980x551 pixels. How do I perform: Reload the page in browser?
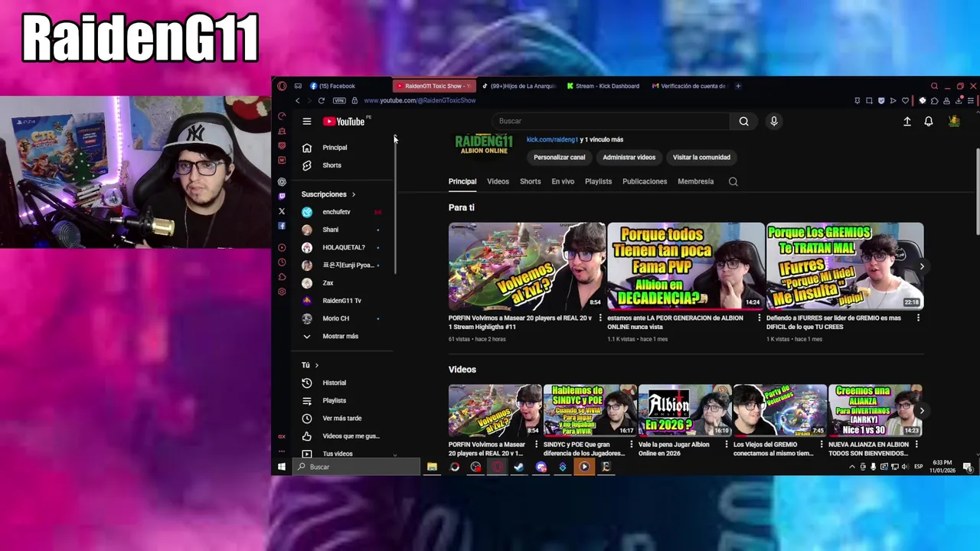(x=321, y=100)
